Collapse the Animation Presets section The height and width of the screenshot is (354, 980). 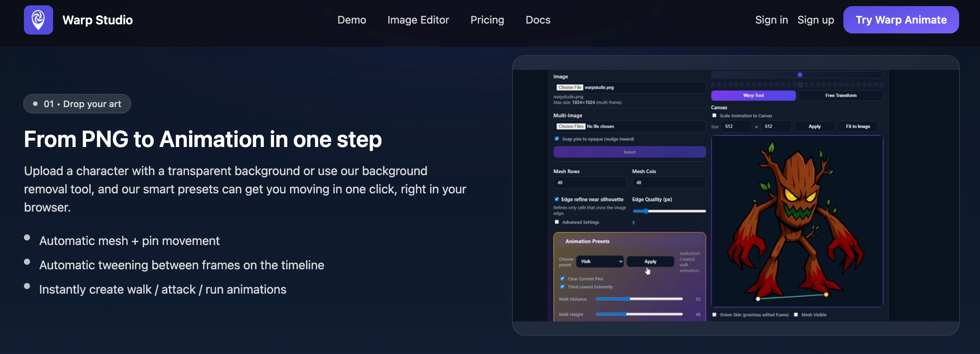[x=561, y=241]
